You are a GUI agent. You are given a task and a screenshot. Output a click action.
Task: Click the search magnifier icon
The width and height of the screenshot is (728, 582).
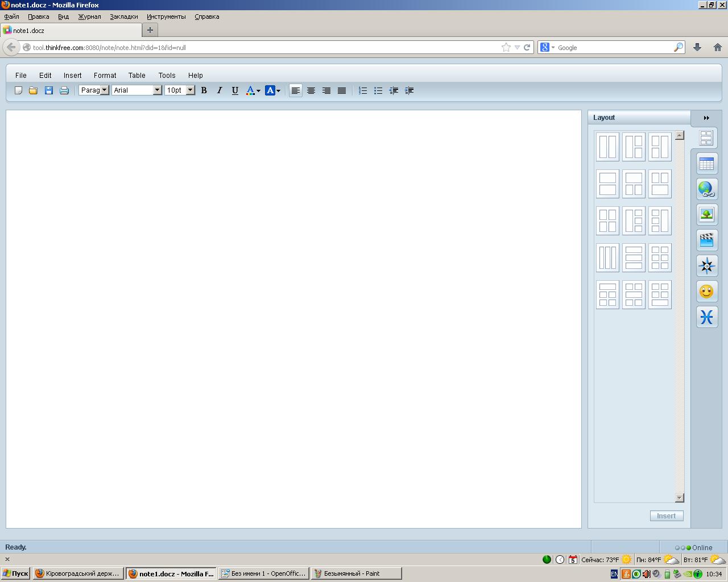tap(678, 48)
